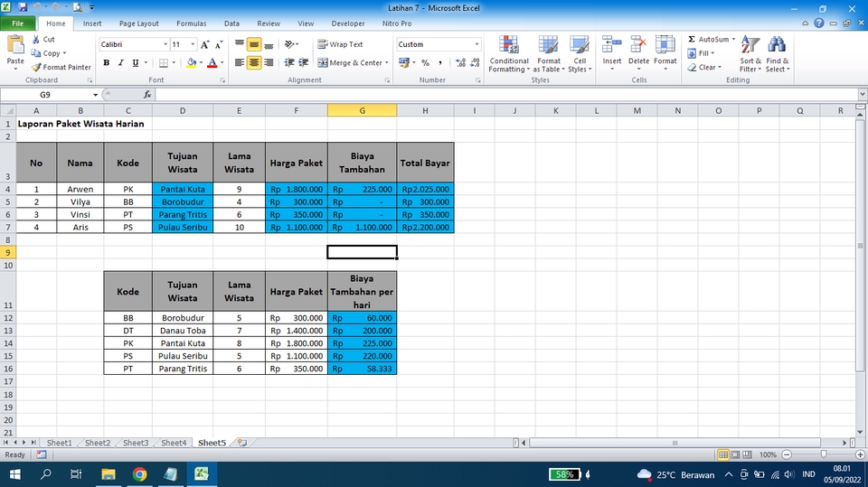Viewport: 868px width, 487px height.
Task: Toggle Align Text Right
Action: (x=269, y=62)
